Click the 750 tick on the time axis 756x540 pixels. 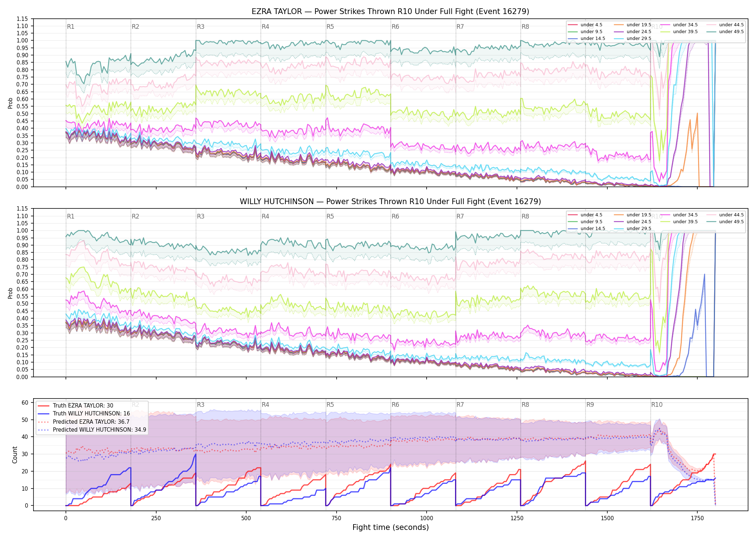click(336, 518)
